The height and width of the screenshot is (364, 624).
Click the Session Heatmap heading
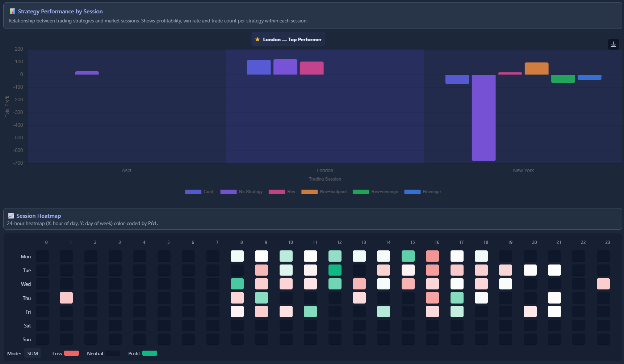click(x=38, y=216)
